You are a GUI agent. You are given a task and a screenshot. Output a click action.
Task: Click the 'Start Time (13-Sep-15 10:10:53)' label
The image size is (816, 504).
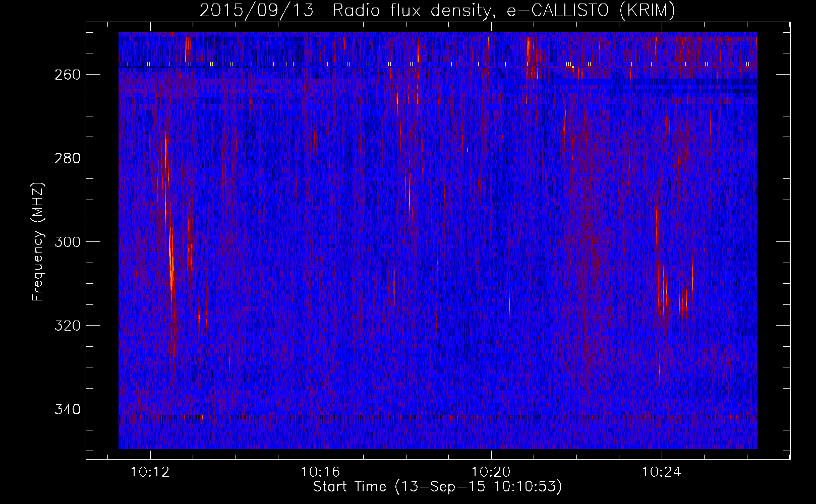pyautogui.click(x=437, y=487)
